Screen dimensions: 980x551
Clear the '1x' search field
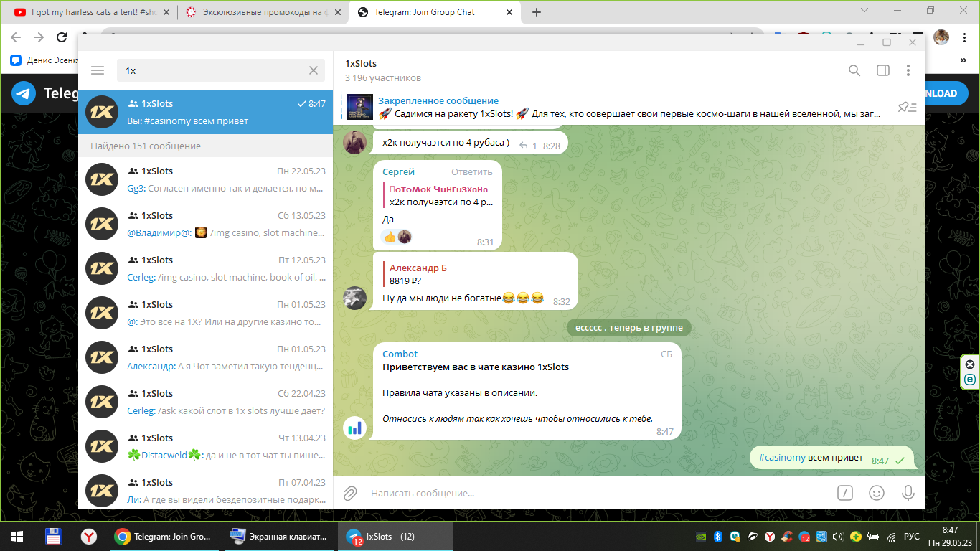314,70
